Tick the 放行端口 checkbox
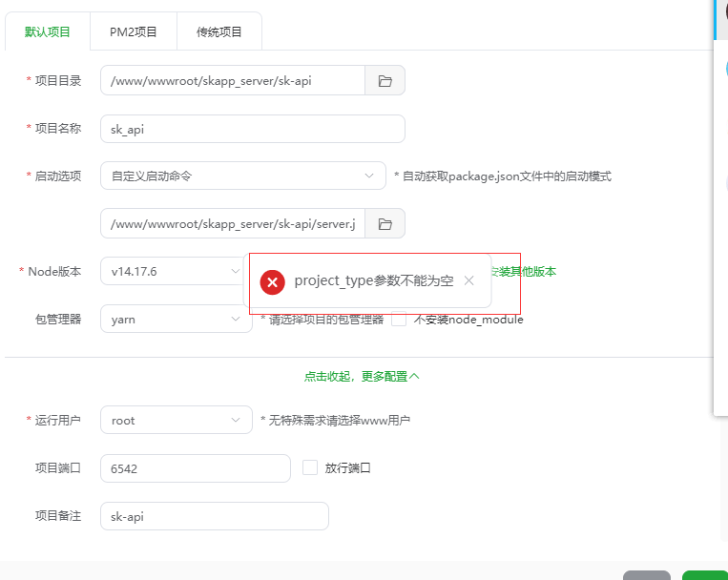The height and width of the screenshot is (580, 728). (x=309, y=467)
